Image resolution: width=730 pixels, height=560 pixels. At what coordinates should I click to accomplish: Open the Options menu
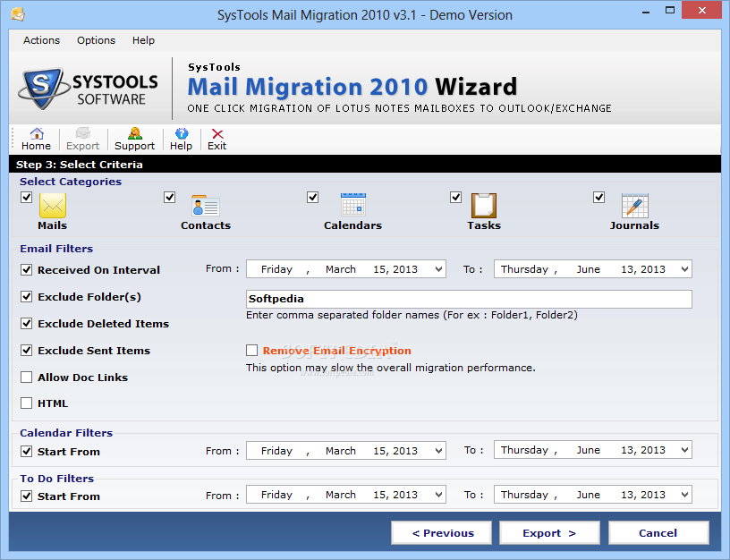pos(96,40)
